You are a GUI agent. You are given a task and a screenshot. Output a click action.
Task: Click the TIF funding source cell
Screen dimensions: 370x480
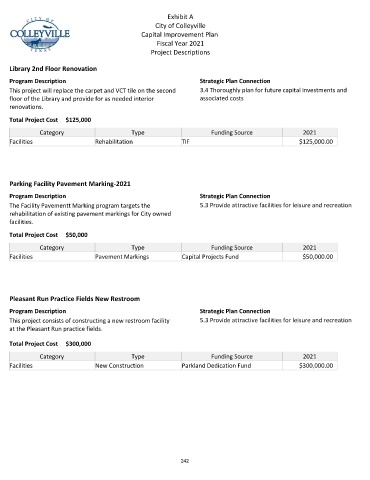click(x=232, y=142)
